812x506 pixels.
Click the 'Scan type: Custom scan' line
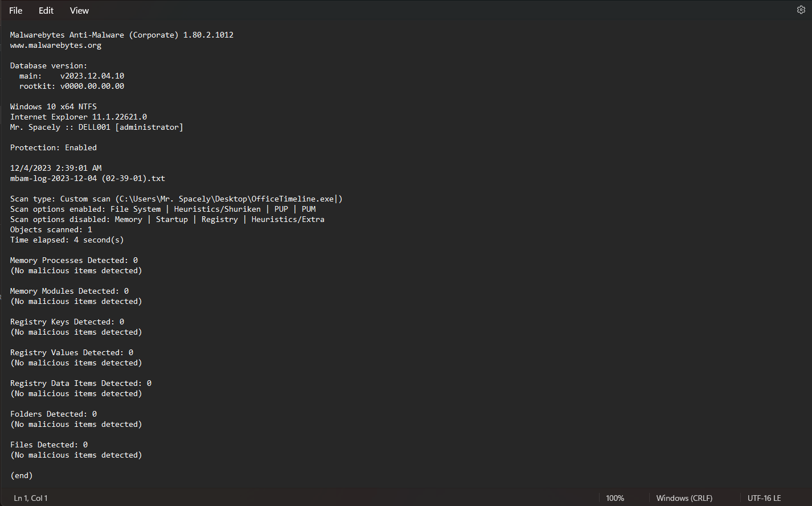[x=177, y=199]
